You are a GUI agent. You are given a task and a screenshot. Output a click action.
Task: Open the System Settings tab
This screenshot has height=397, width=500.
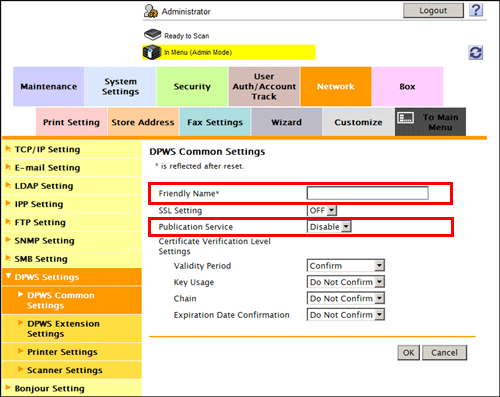120,86
